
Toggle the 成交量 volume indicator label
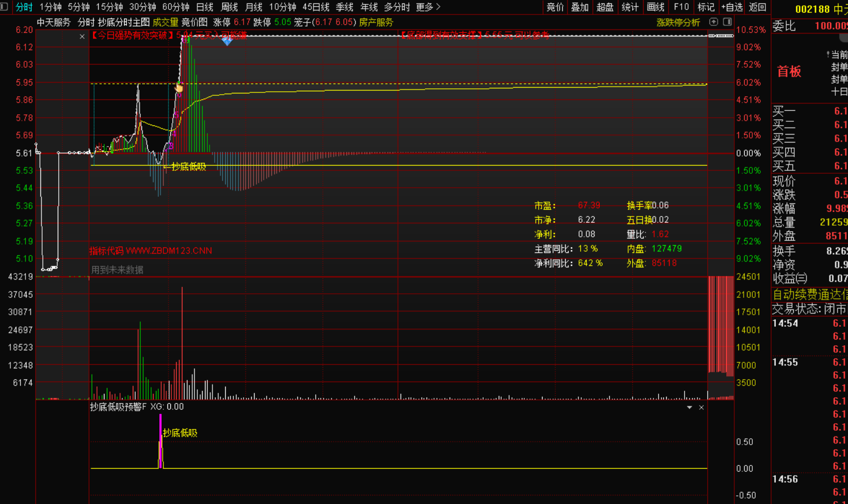[165, 23]
